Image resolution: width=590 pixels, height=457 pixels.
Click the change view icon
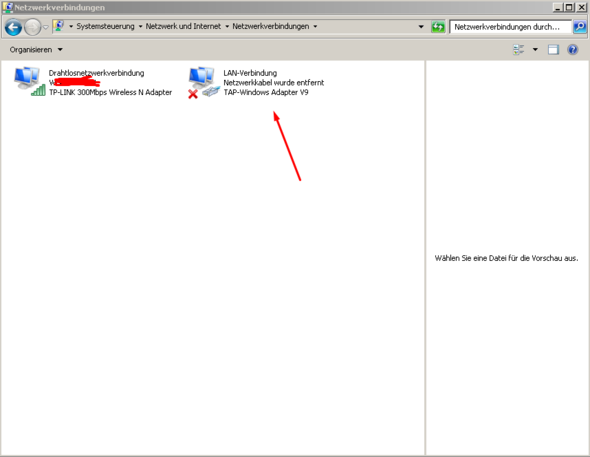pos(519,50)
